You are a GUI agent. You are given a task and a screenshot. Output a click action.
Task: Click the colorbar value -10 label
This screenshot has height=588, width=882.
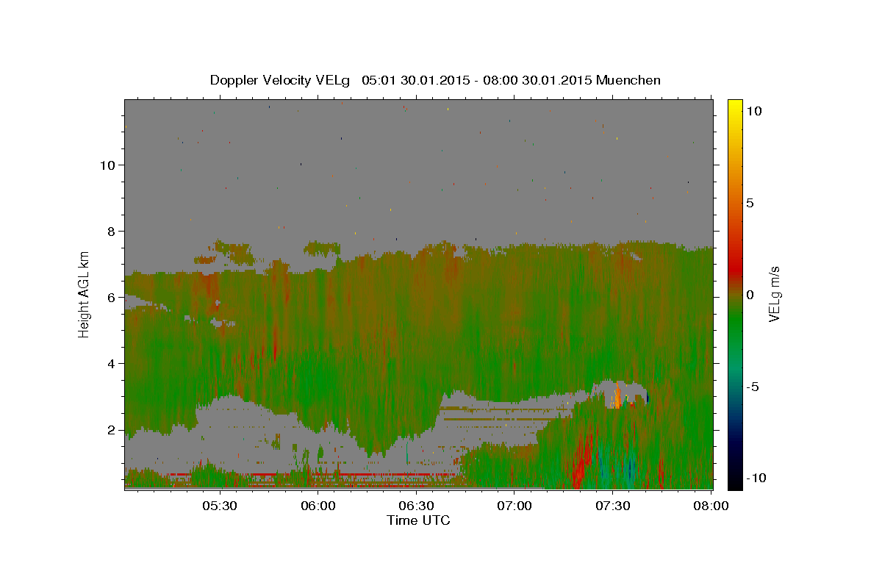point(756,478)
